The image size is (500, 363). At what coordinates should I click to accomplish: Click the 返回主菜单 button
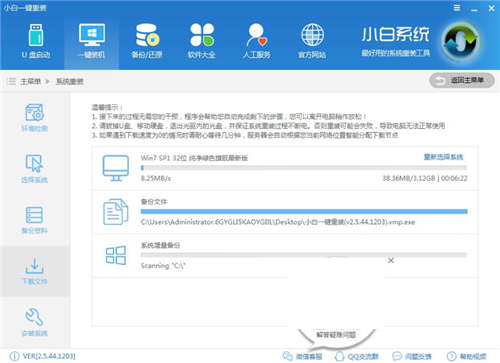462,80
